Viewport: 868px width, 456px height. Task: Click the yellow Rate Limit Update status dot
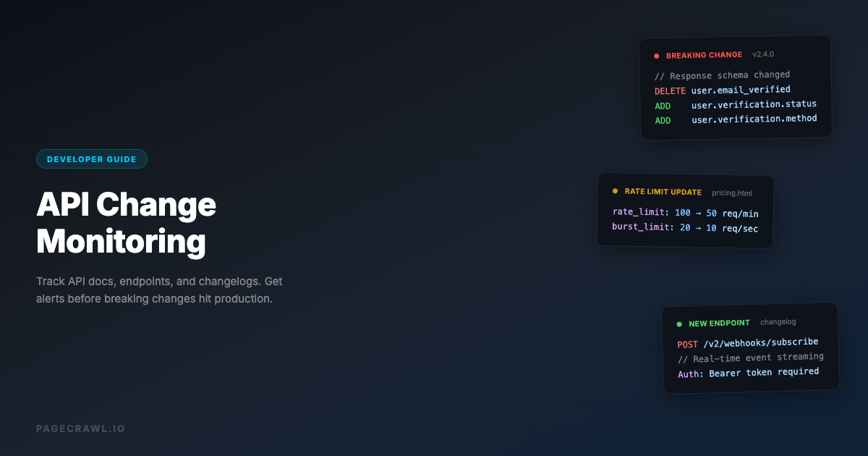(614, 192)
